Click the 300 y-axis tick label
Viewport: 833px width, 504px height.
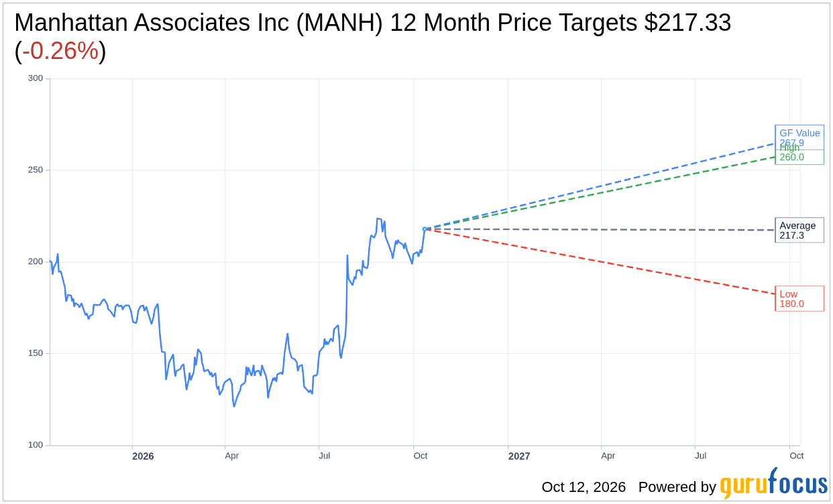36,78
